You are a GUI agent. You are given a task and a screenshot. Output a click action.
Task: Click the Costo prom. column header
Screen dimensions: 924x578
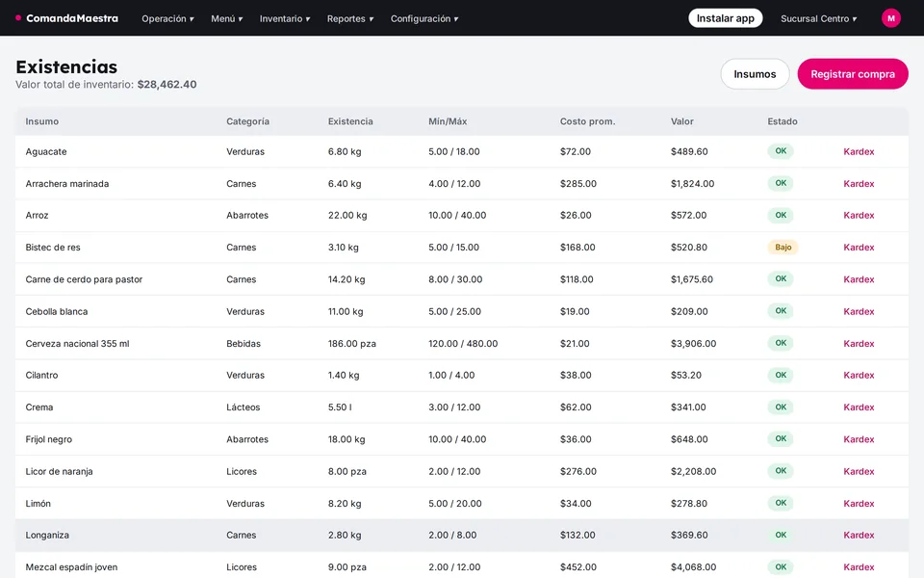pyautogui.click(x=587, y=121)
